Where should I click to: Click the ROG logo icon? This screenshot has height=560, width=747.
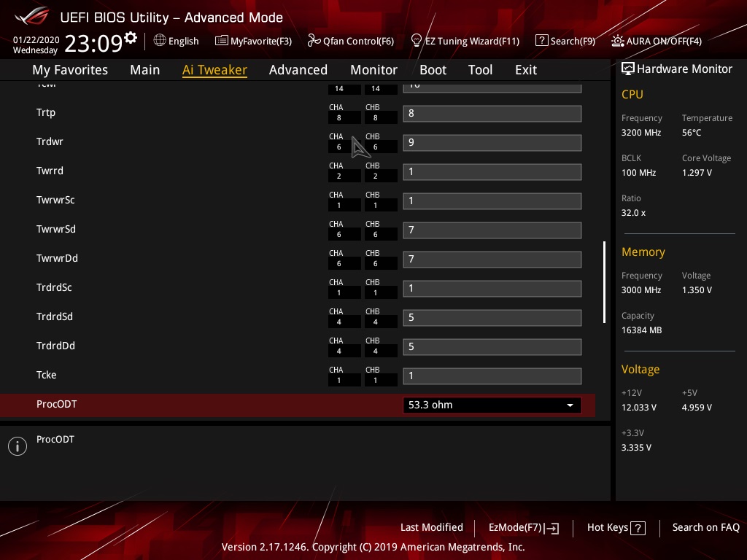click(32, 16)
